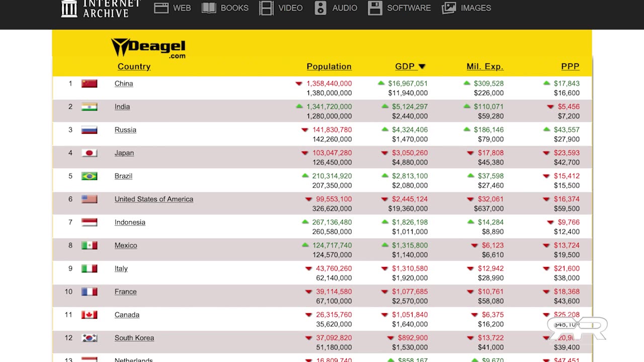The width and height of the screenshot is (644, 362).
Task: Open the Indonesia country link
Action: tap(130, 222)
